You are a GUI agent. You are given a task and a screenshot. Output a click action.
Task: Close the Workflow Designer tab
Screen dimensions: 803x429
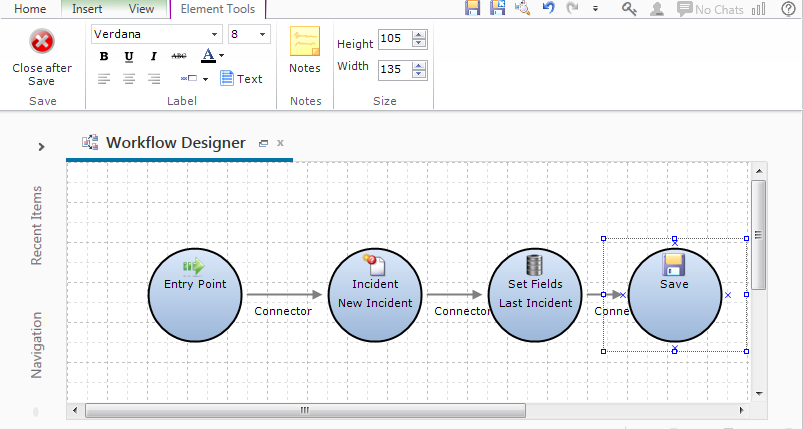coord(280,143)
